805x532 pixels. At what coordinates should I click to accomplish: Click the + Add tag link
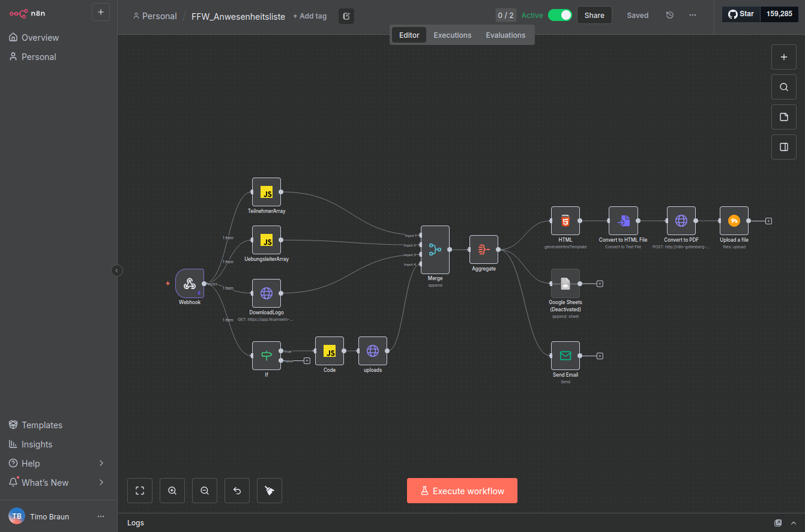point(310,16)
